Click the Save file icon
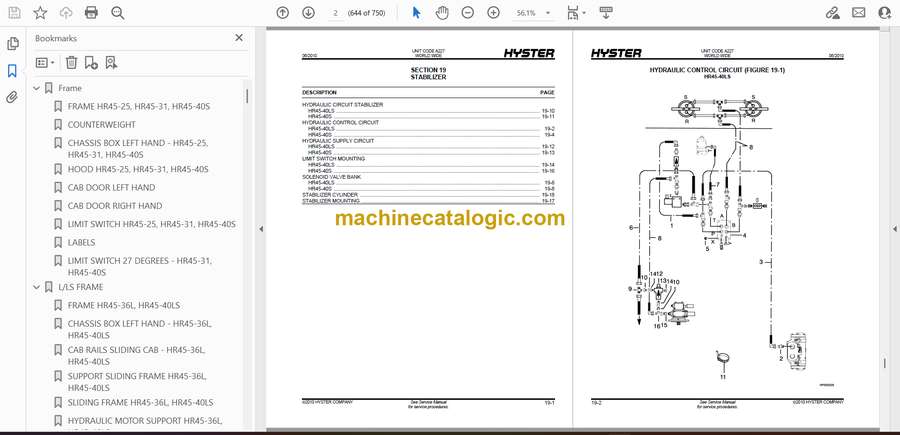The image size is (900, 435). (x=14, y=13)
